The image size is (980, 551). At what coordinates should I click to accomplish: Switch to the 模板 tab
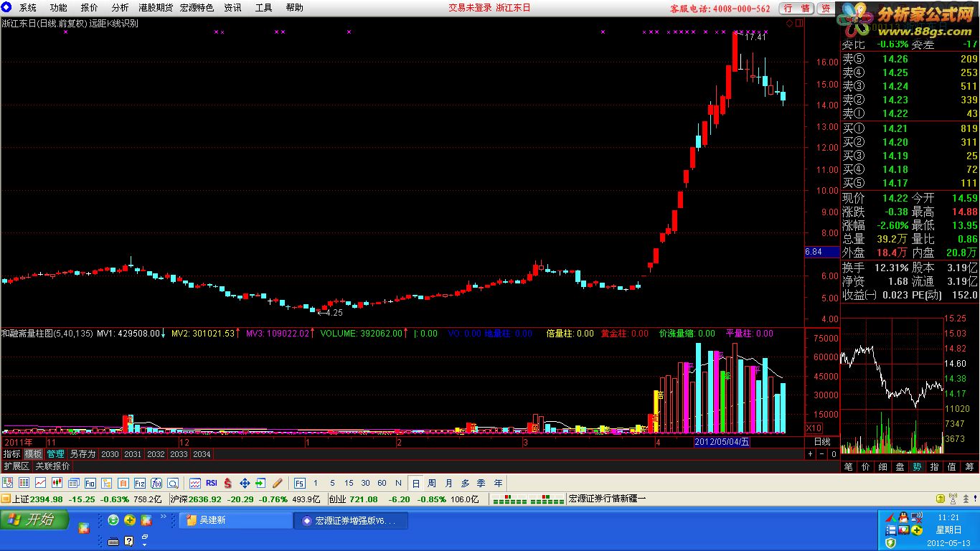coord(33,454)
